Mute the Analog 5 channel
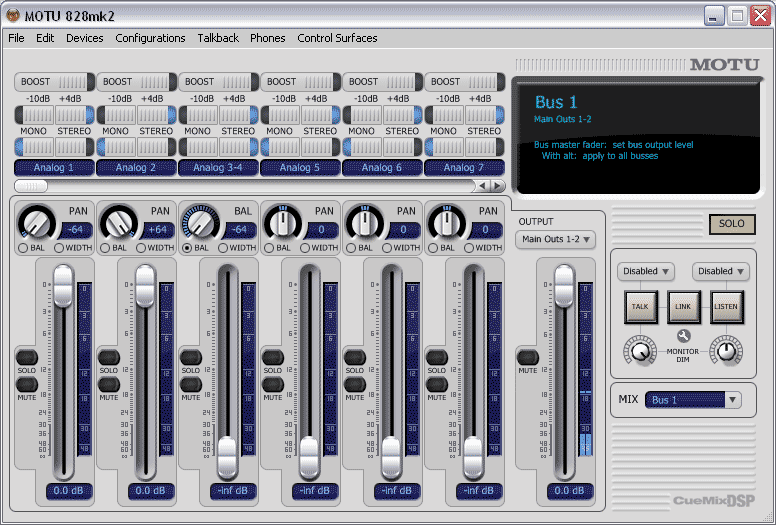 (x=273, y=384)
